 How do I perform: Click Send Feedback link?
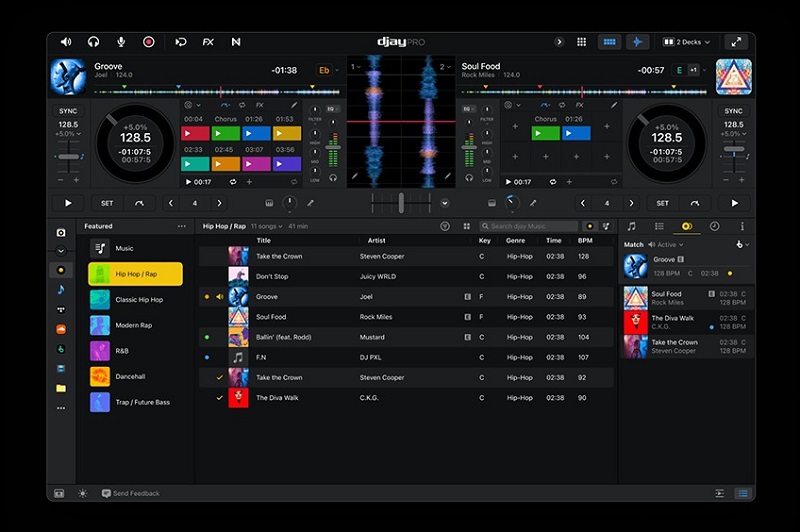(x=131, y=493)
